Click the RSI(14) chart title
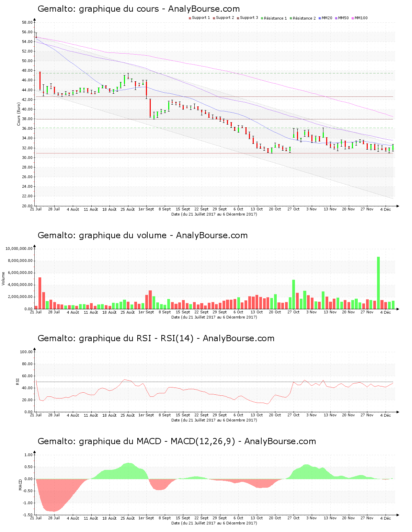Image resolution: width=412 pixels, height=532 pixels. 156,338
